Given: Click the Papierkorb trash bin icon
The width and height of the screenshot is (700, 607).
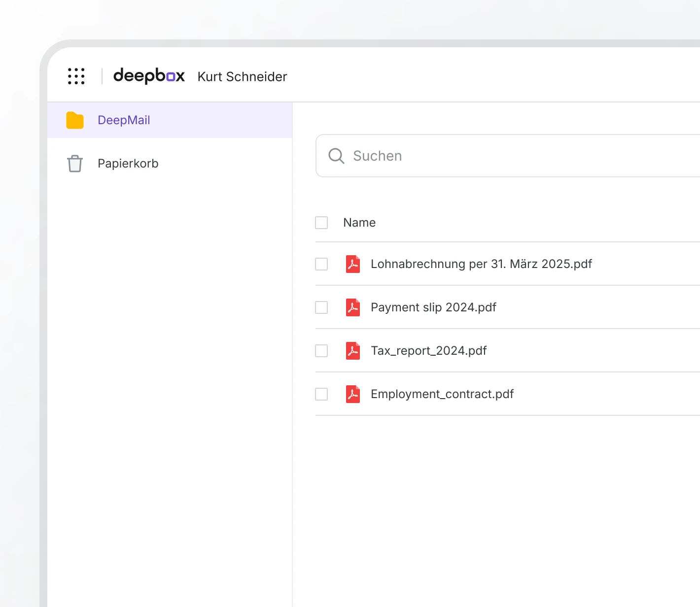Looking at the screenshot, I should click(x=75, y=164).
